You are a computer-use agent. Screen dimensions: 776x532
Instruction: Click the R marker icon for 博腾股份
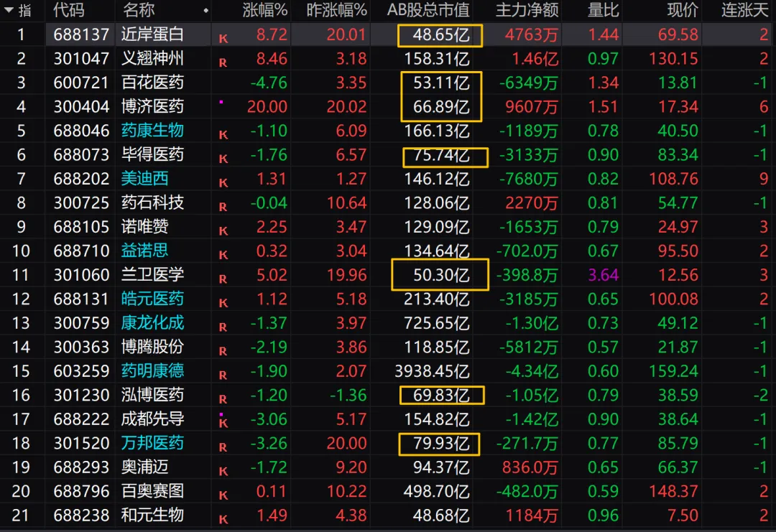(x=223, y=352)
